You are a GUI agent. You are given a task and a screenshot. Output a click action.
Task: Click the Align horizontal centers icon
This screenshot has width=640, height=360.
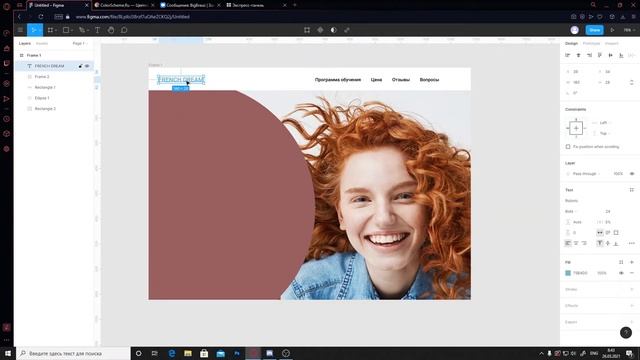578,55
